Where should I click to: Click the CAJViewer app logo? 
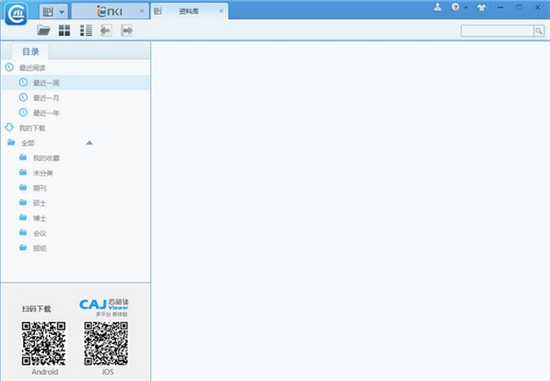coord(16,14)
